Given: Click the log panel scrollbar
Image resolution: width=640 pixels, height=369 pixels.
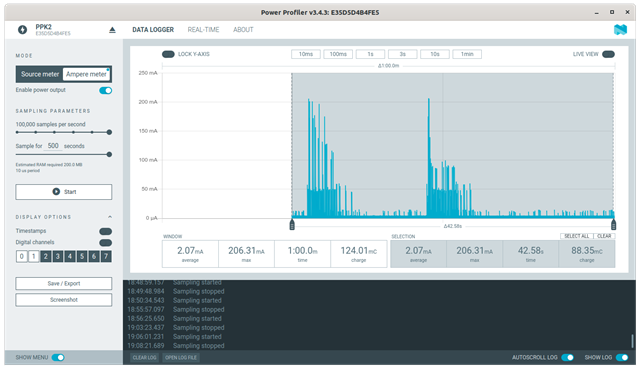Looking at the screenshot, I should (x=632, y=341).
